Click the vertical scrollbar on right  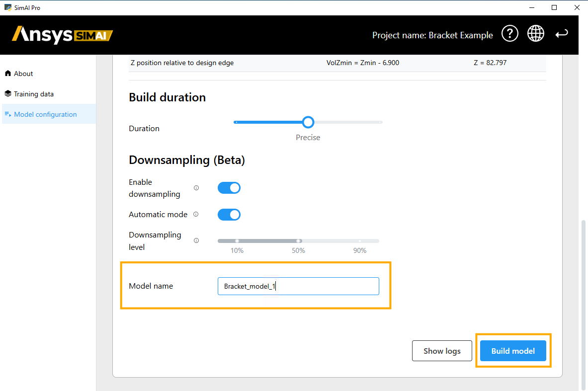[x=584, y=303]
